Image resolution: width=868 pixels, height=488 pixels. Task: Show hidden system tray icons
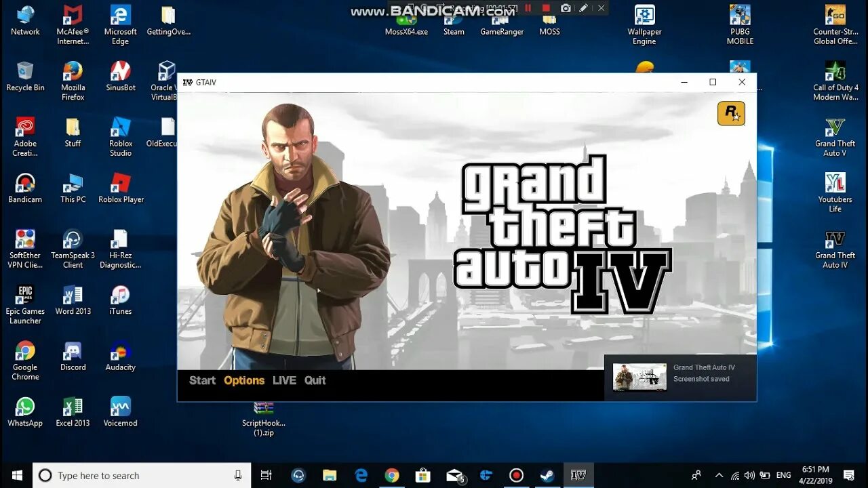click(x=719, y=475)
